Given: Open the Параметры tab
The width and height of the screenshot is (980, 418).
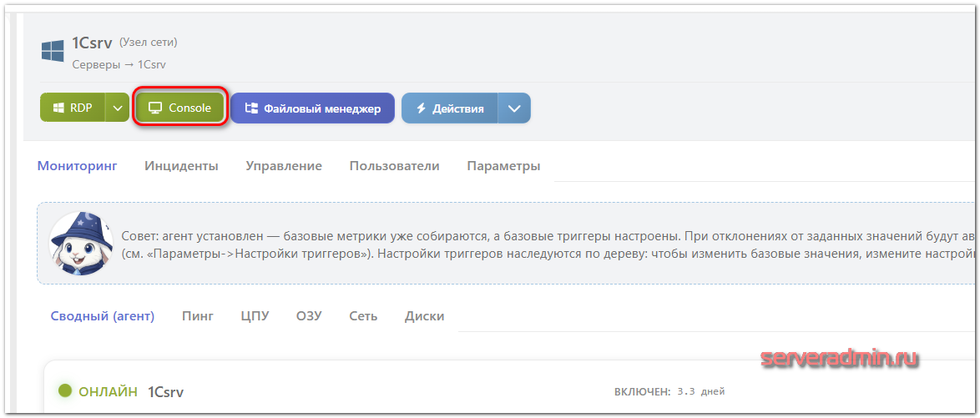Looking at the screenshot, I should pyautogui.click(x=503, y=165).
